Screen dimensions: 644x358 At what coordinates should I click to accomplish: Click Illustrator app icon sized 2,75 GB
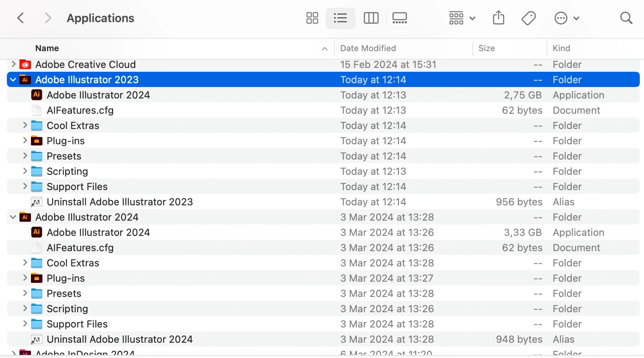tap(37, 95)
